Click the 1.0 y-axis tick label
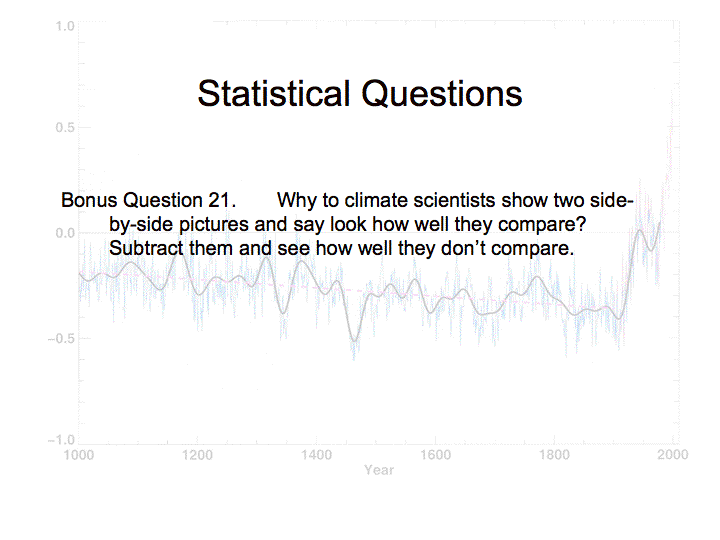This screenshot has height=540, width=720. coord(65,25)
